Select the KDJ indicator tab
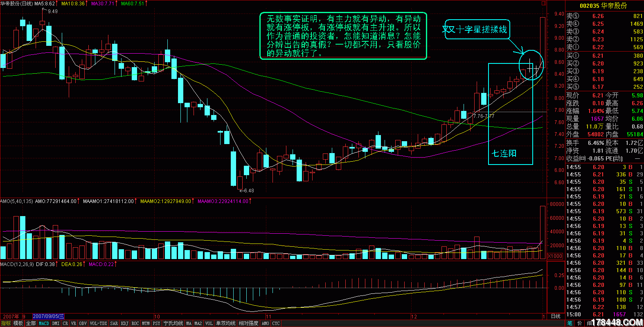Image resolution: width=644 pixels, height=327 pixels. 124,324
